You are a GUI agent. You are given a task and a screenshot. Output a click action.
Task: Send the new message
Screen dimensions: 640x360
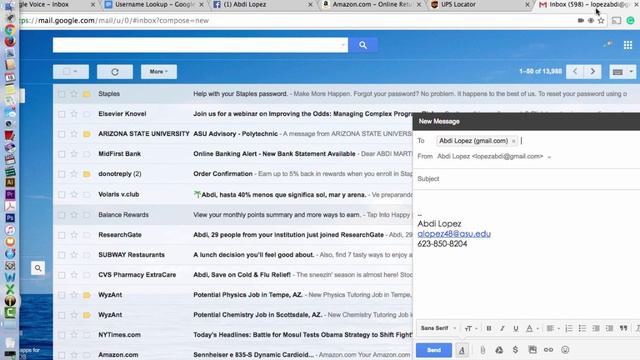[433, 350]
